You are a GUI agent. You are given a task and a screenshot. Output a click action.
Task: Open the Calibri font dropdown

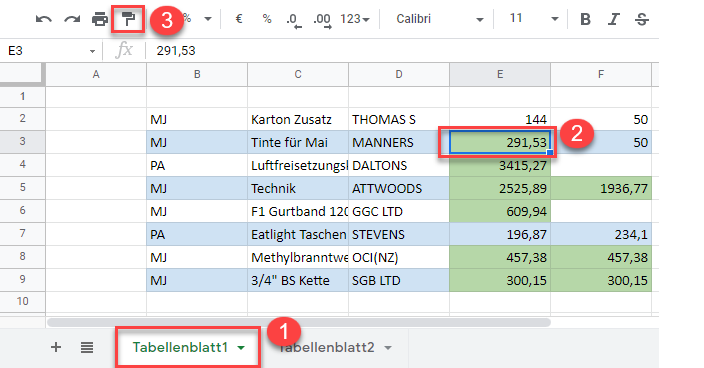[440, 19]
